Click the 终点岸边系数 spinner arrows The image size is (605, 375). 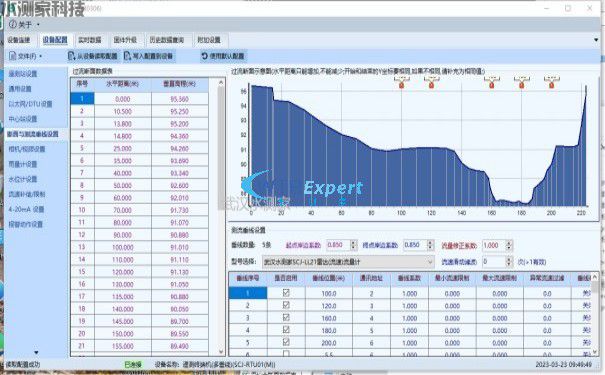point(430,245)
